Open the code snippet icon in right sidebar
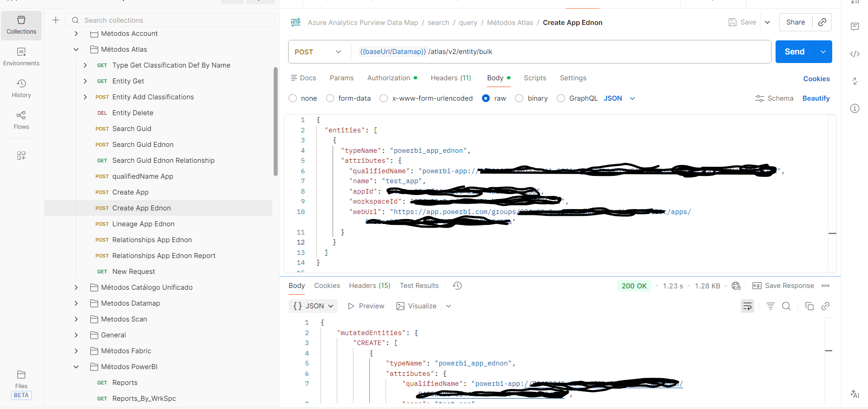Screen dimensions: 868x409 (855, 54)
